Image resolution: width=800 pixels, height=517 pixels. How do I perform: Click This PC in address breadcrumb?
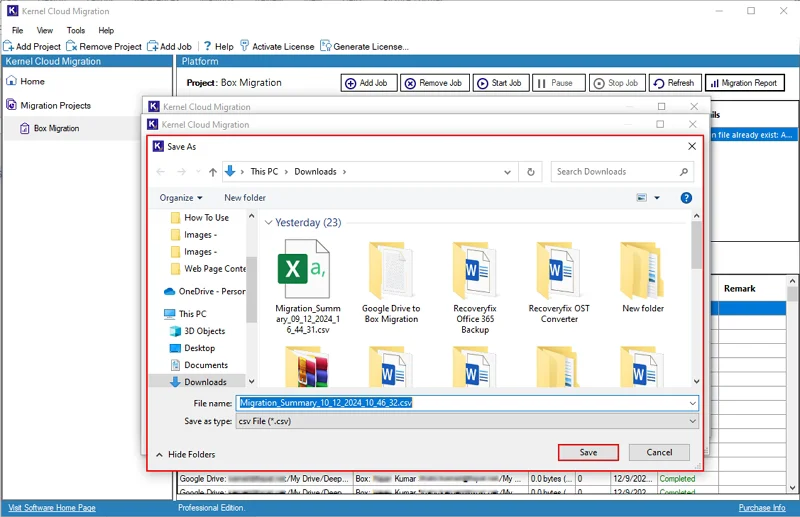click(264, 171)
